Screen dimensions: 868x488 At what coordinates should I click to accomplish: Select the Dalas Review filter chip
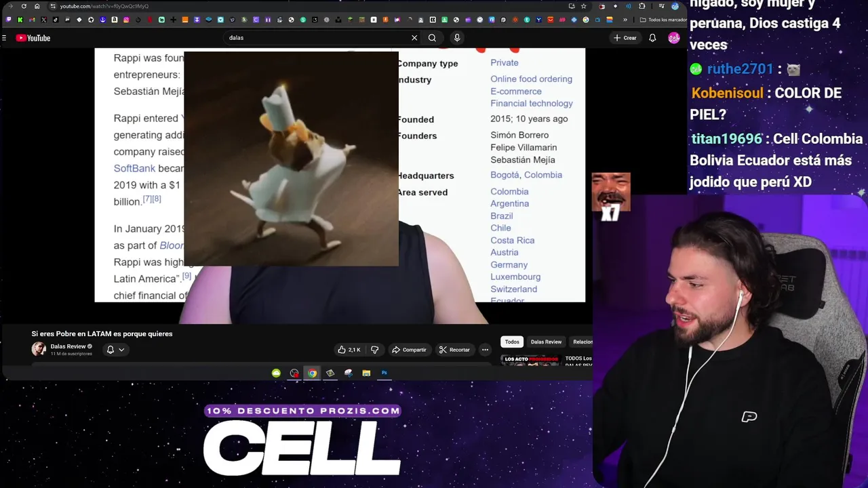546,342
